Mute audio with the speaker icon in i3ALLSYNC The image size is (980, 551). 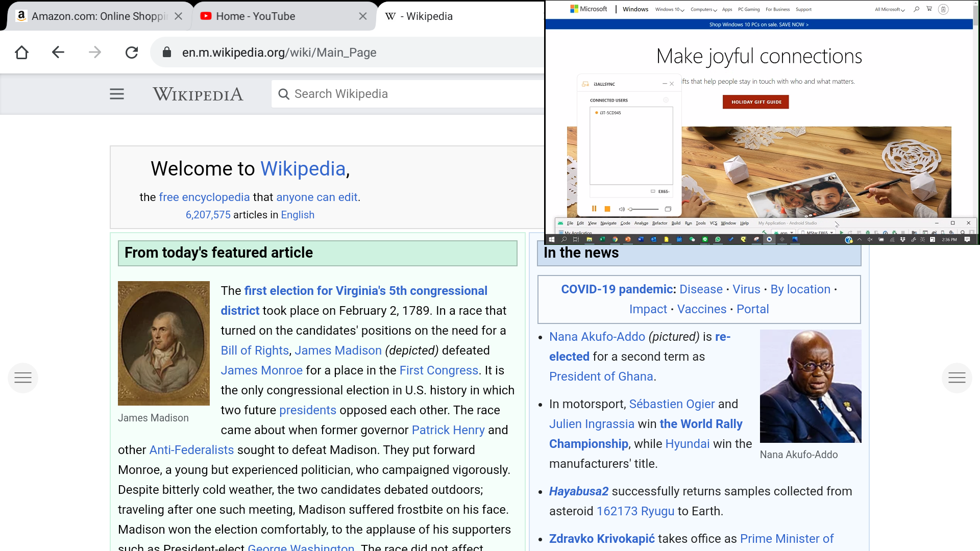click(x=621, y=209)
